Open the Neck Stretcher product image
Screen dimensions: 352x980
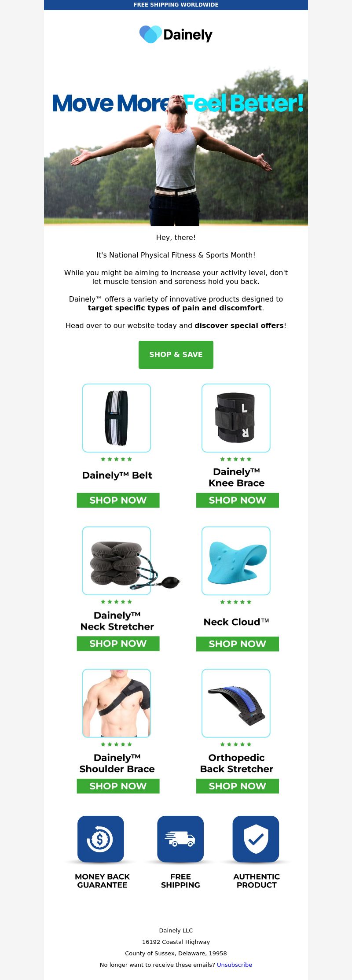click(117, 560)
